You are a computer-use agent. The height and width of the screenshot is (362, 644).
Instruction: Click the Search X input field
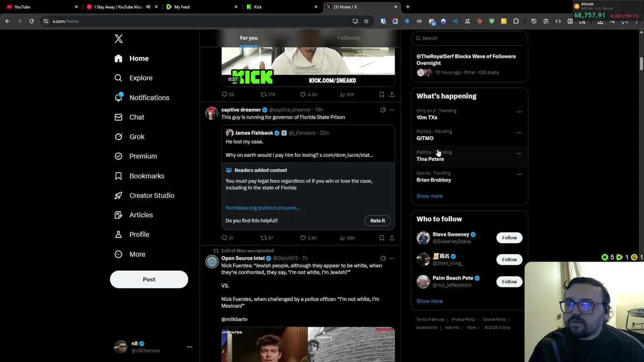(x=469, y=38)
